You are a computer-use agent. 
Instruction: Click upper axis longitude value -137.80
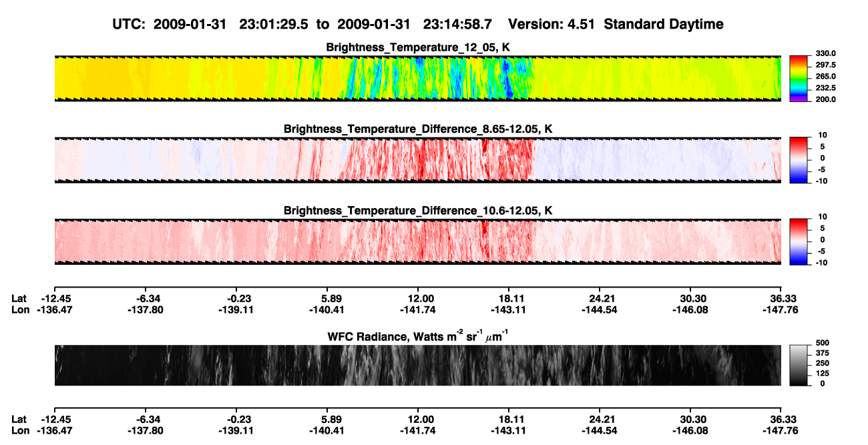tap(146, 310)
